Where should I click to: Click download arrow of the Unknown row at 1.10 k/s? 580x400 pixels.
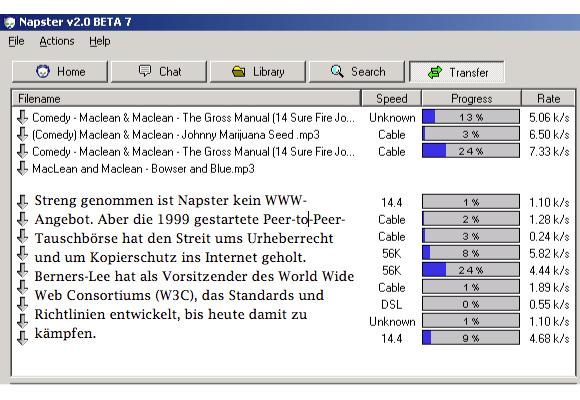[22, 321]
